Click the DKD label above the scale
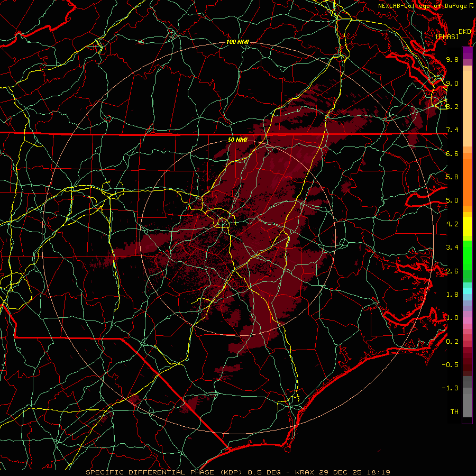 [464, 31]
